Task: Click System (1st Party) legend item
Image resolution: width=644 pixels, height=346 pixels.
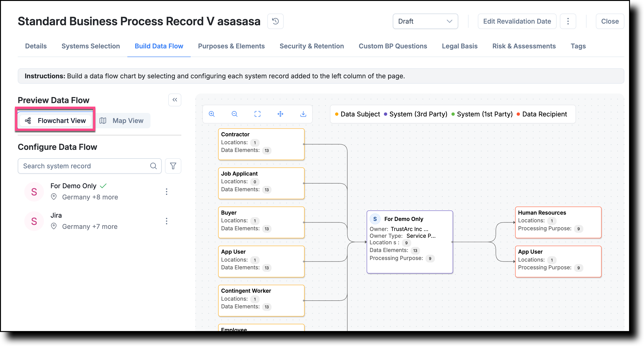Action: tap(482, 114)
